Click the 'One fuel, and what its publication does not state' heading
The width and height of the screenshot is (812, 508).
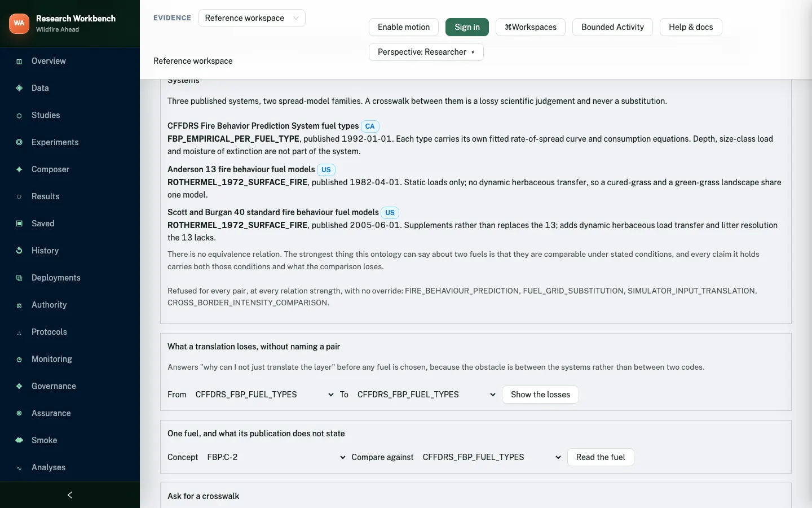point(256,433)
